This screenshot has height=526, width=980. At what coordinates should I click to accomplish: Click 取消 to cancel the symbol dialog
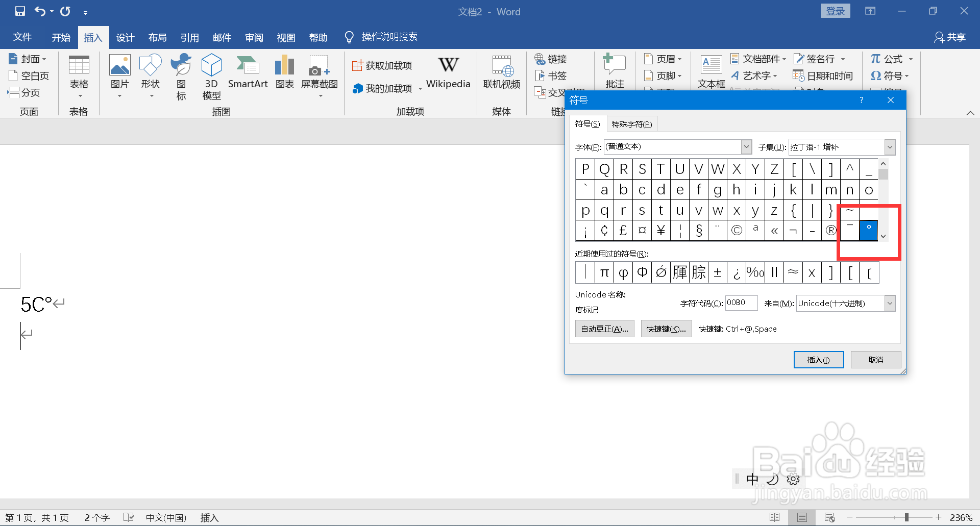point(876,360)
